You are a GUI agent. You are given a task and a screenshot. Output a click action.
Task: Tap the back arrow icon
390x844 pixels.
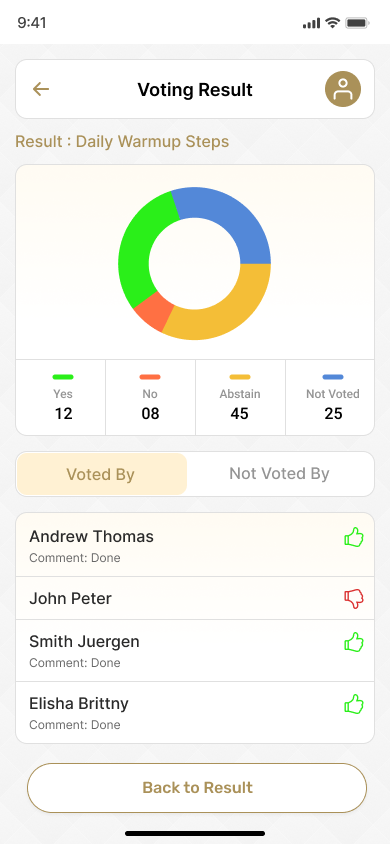(41, 89)
